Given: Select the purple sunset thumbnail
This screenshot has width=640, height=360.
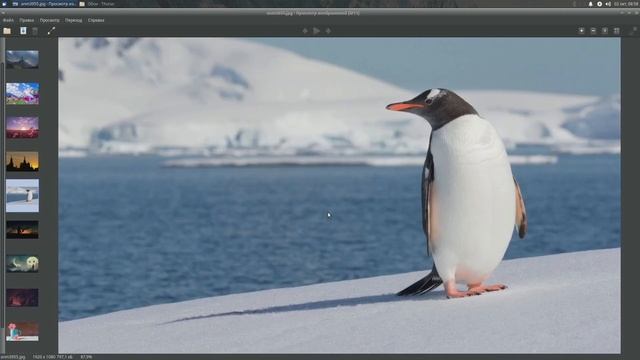Looking at the screenshot, I should coord(22,127).
